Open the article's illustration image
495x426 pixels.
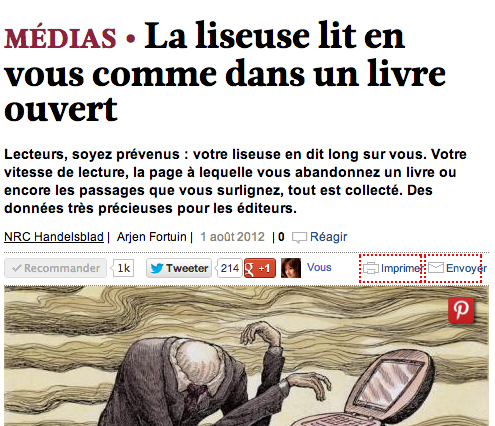[246, 356]
